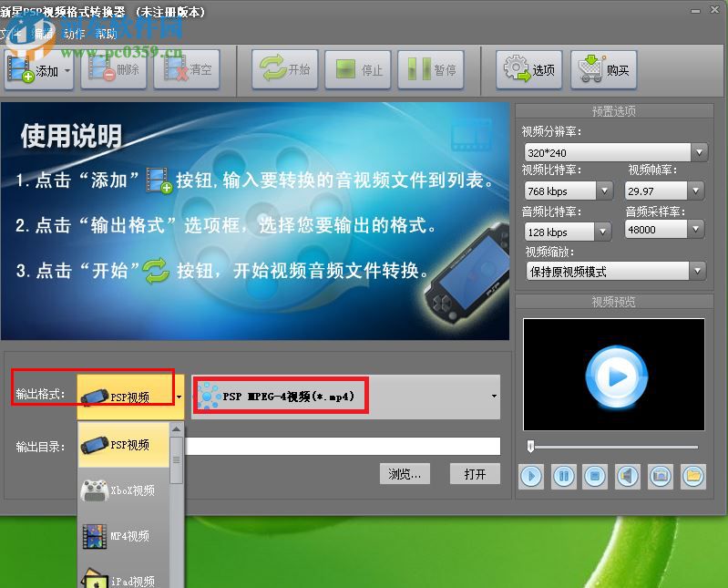Open the 选项 (Options) gear button
This screenshot has height=588, width=728.
pos(529,69)
